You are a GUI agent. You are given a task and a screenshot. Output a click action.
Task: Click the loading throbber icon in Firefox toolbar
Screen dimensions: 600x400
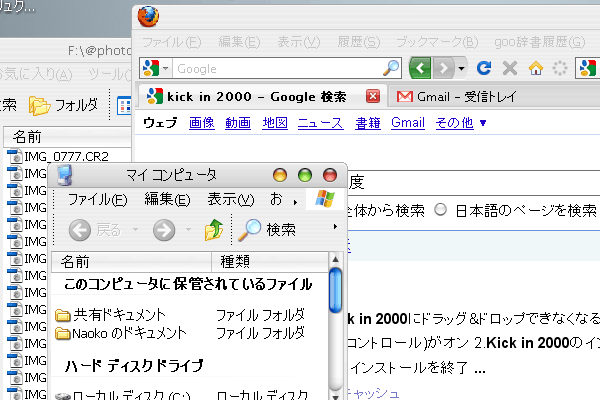click(559, 68)
